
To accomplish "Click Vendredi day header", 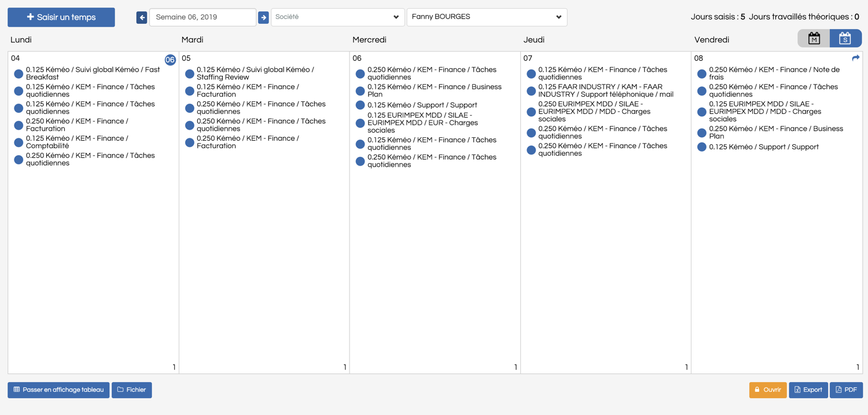I will [712, 40].
